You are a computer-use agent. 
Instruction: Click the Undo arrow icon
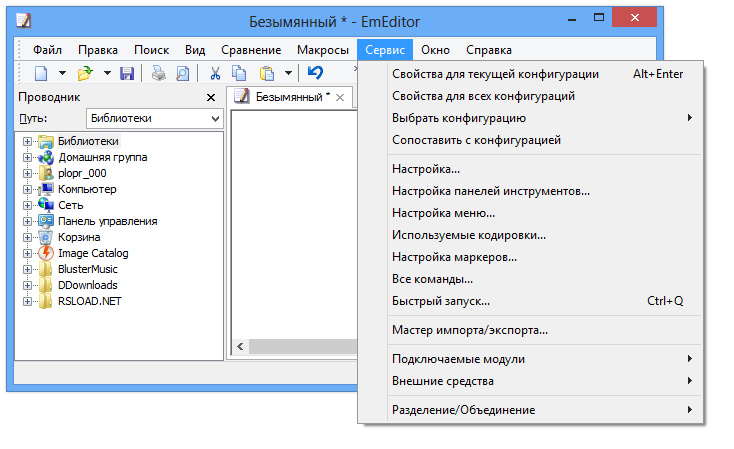[315, 73]
